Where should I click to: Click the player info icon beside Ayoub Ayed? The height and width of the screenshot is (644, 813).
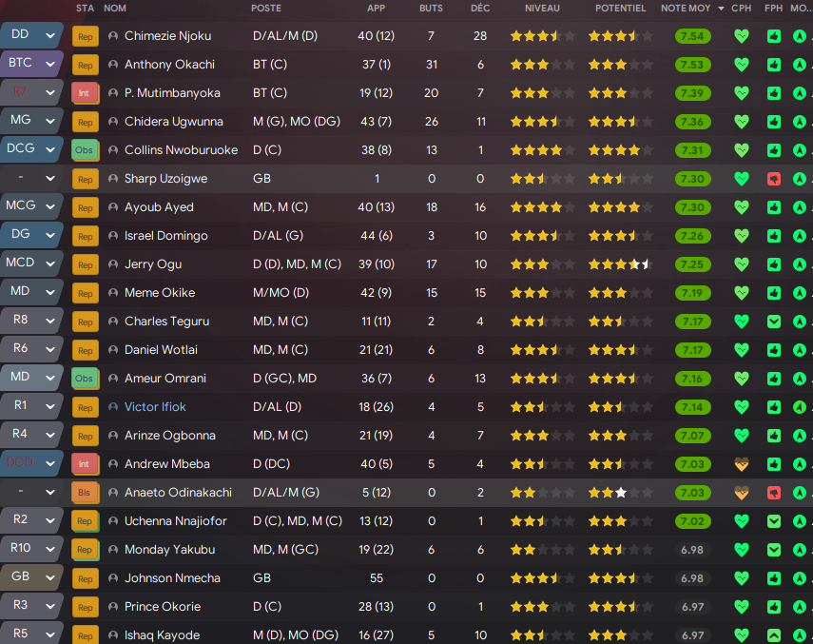tap(113, 207)
